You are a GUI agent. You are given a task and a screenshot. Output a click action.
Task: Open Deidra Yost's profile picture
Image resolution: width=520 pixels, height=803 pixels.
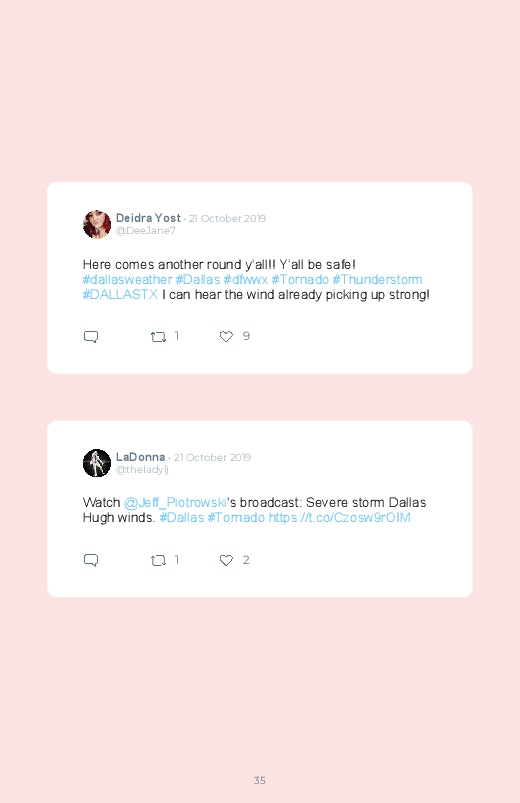[x=97, y=224]
